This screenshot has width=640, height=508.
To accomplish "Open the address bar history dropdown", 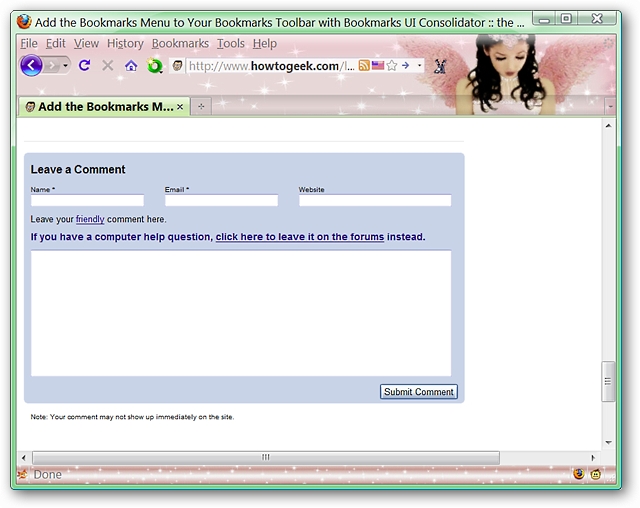I will pos(419,65).
